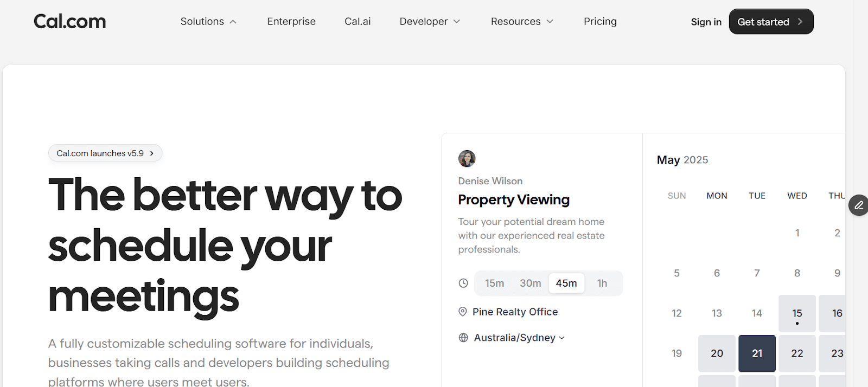868x387 pixels.
Task: Click day 1 on the calendar
Action: 797,233
